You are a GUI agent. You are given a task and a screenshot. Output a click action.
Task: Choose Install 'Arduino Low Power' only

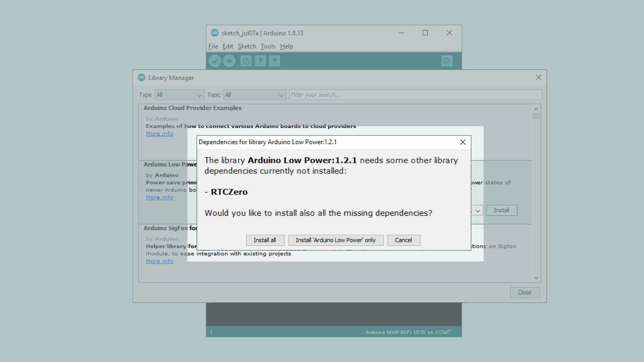(x=335, y=240)
